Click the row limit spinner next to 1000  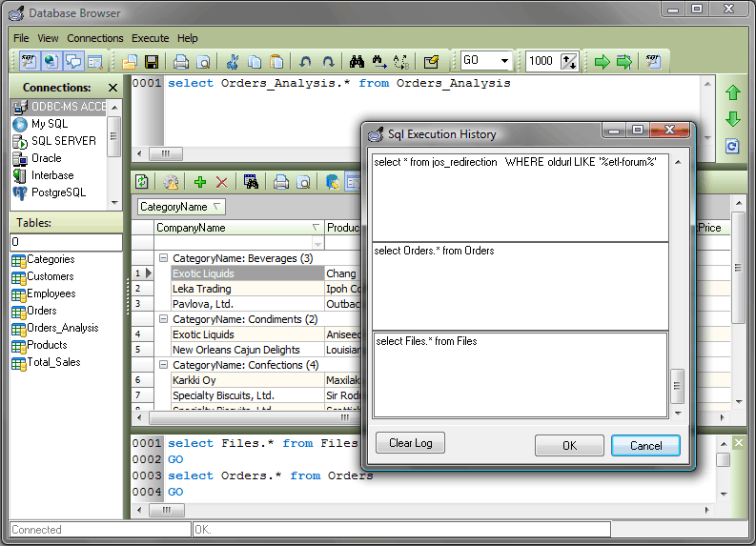coord(569,61)
